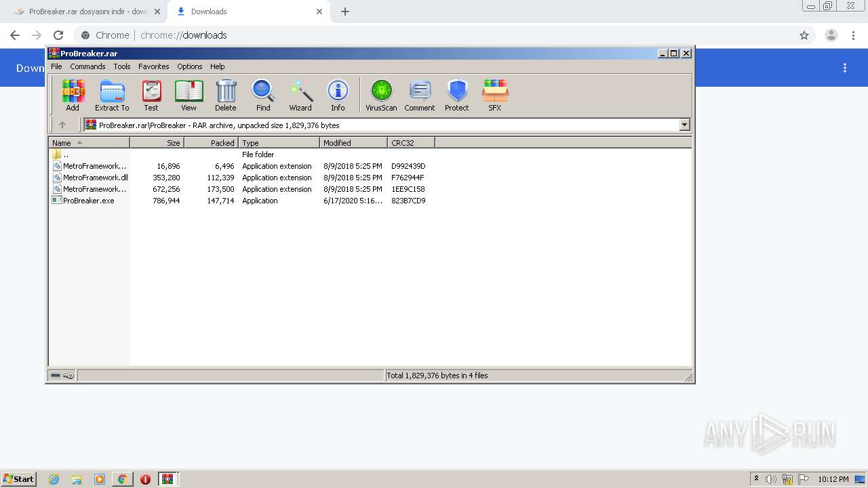
Task: Launch Internet Explorer from the taskbar
Action: coord(54,479)
